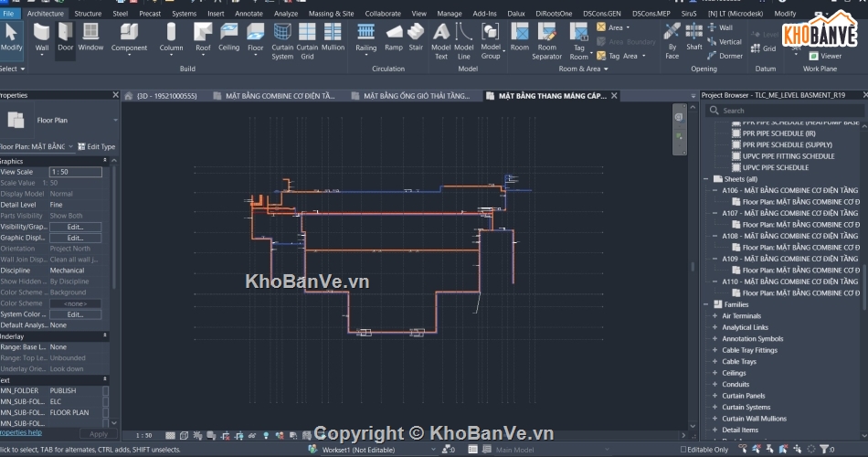Select the Model Group tool
The image size is (868, 457).
tap(491, 41)
